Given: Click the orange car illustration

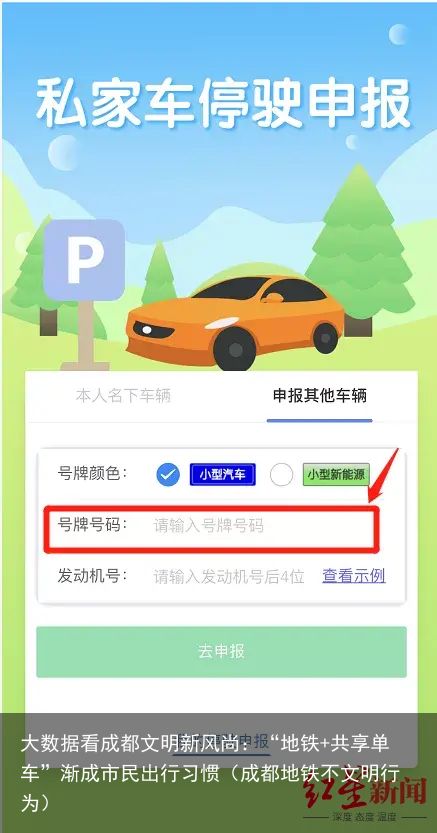Looking at the screenshot, I should [x=235, y=322].
